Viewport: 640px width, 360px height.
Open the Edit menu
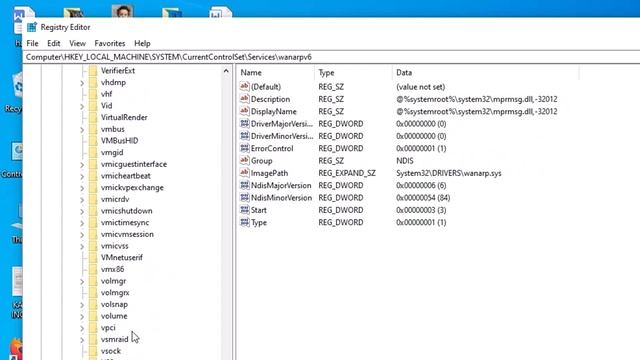tap(53, 43)
